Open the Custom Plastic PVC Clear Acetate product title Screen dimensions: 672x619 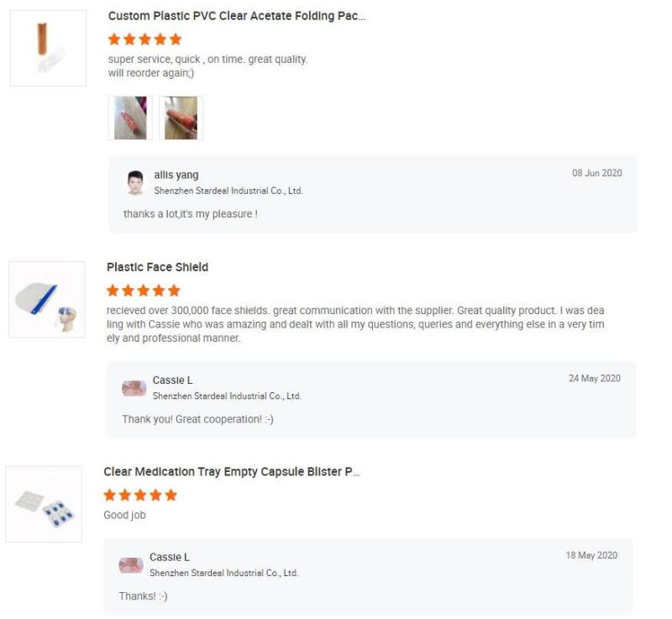236,16
